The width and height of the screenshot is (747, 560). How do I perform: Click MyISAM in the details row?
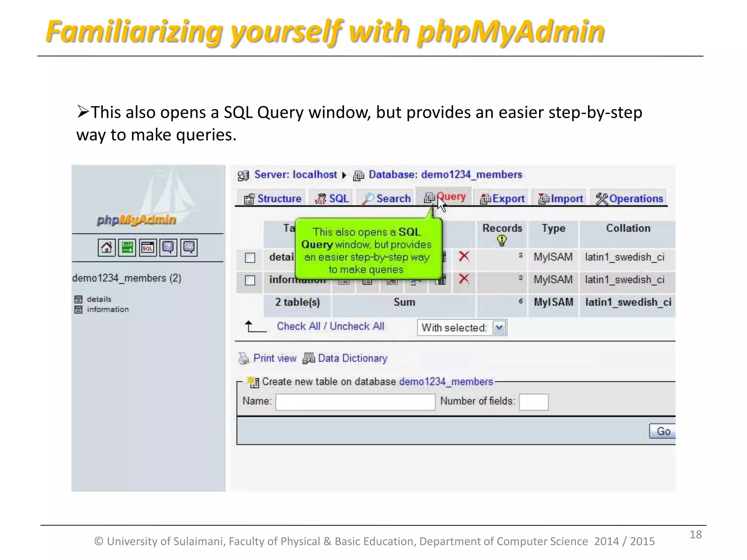pyautogui.click(x=553, y=257)
